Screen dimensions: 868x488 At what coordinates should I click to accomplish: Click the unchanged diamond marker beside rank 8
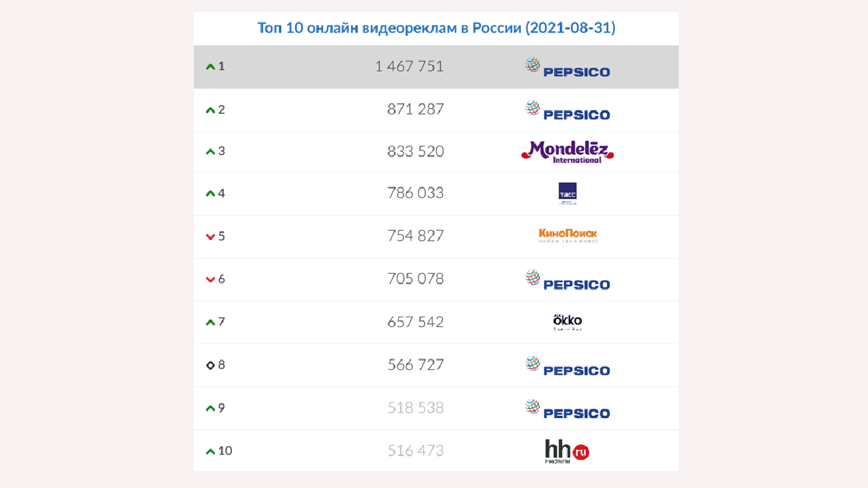point(210,365)
